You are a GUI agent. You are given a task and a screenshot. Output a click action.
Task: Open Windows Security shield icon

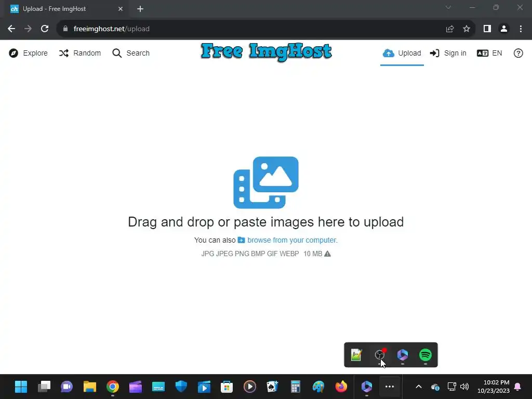(181, 387)
